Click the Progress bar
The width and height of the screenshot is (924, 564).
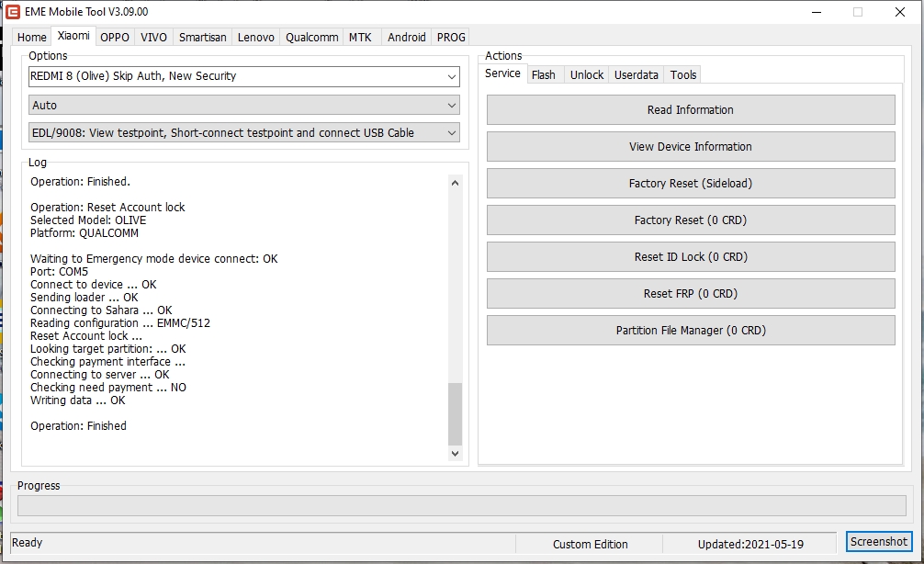[x=461, y=505]
